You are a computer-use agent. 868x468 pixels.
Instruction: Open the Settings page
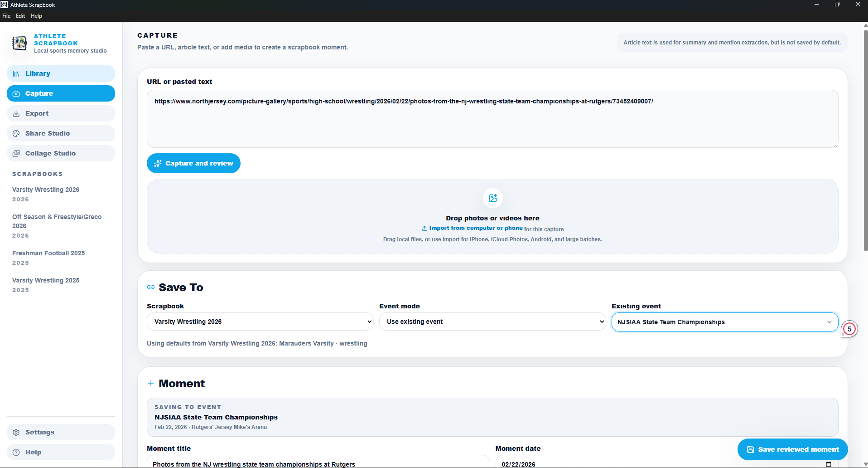click(x=61, y=432)
